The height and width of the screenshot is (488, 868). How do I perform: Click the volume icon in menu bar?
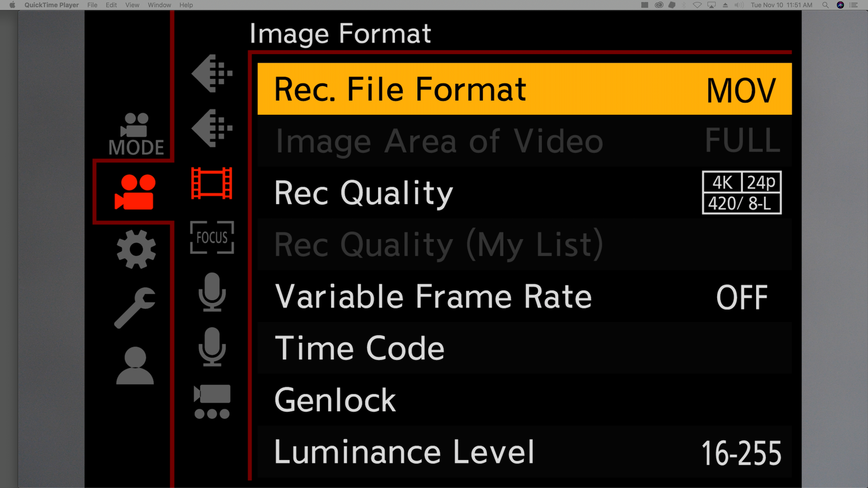(x=739, y=5)
